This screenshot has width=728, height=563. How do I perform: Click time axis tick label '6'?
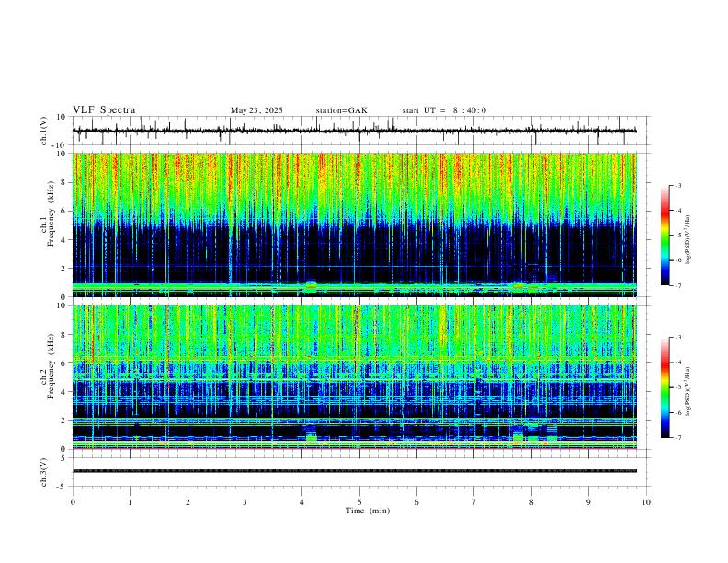point(416,502)
